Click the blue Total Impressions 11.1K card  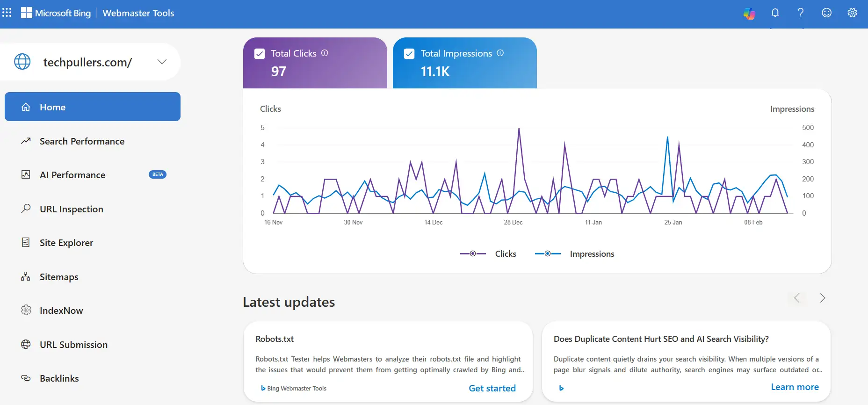(x=465, y=63)
